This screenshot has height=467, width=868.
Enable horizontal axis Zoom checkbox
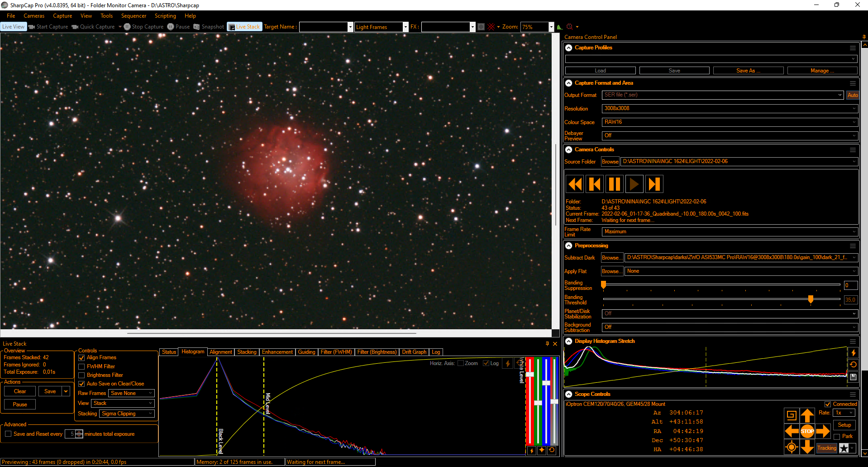461,363
